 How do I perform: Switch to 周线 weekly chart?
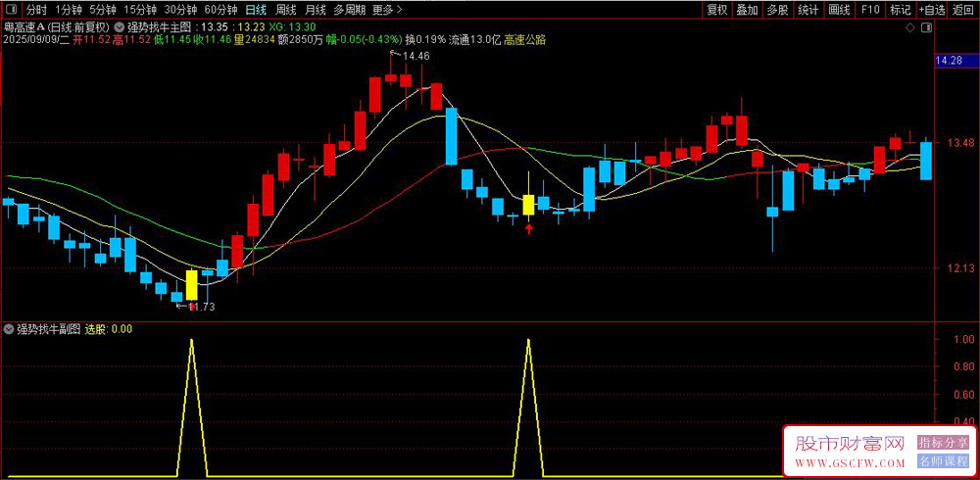pyautogui.click(x=285, y=10)
